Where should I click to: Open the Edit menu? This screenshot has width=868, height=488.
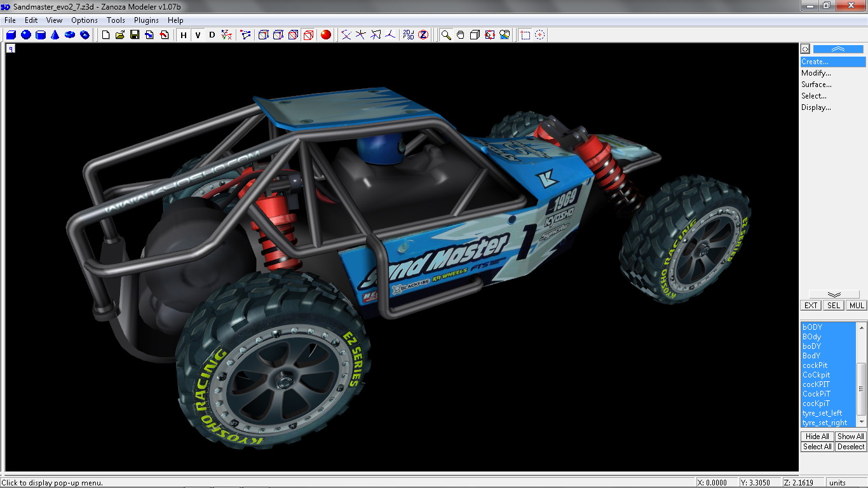click(31, 20)
